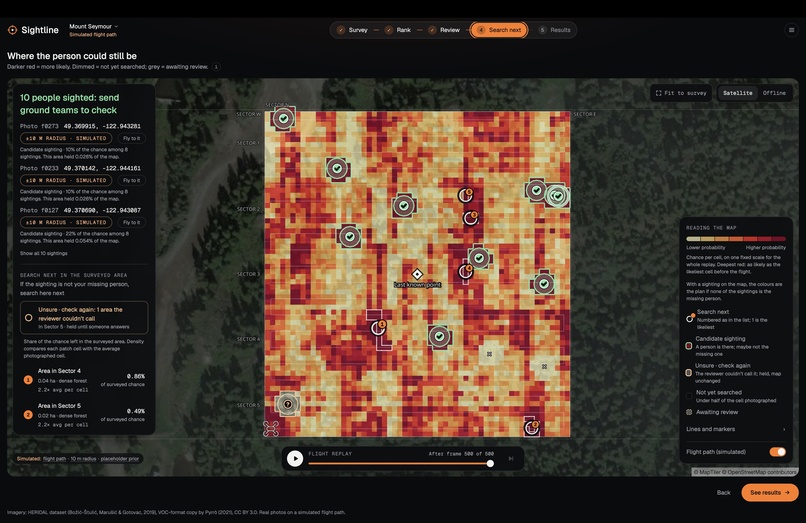Click coordinates 49.369915, -122.943281
This screenshot has width=806, height=523.
point(102,126)
